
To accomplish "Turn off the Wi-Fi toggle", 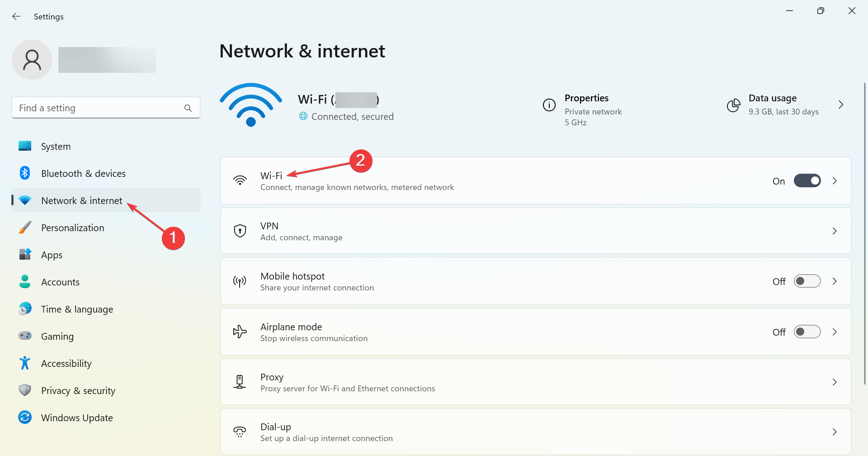I will point(807,180).
